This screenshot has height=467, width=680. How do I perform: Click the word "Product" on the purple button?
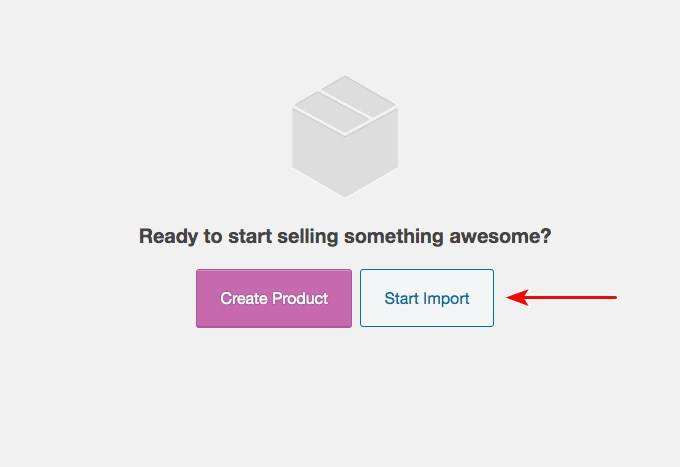tap(299, 298)
